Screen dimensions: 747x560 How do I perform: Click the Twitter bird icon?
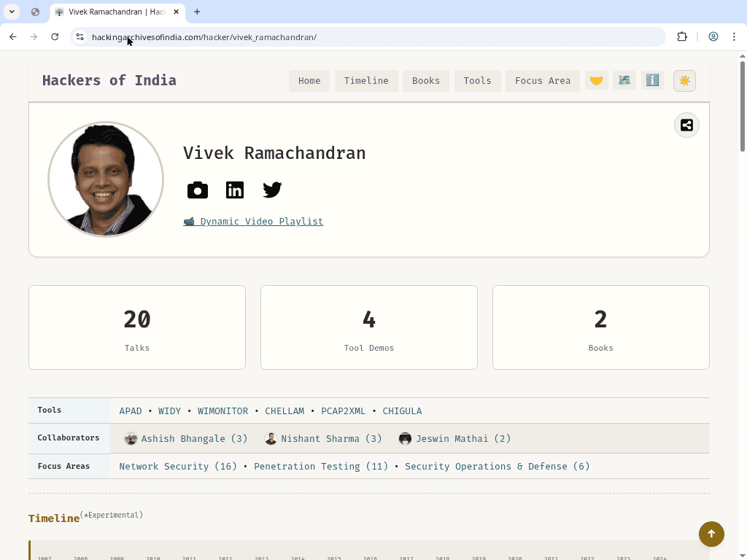coord(272,190)
